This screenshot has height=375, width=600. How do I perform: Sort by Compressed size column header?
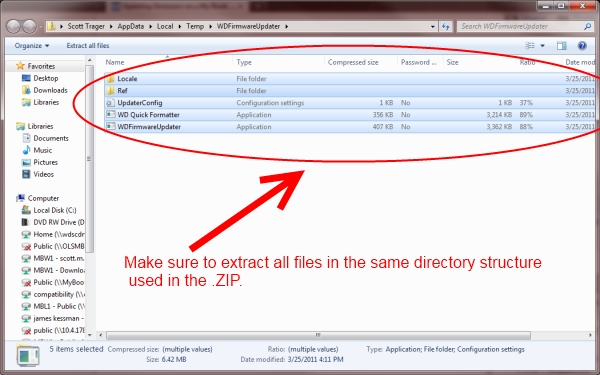coord(353,62)
